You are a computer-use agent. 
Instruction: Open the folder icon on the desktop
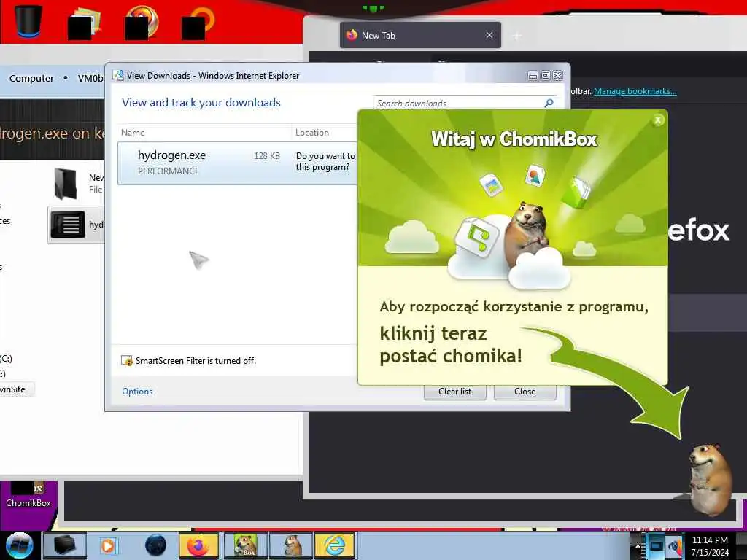(84, 23)
